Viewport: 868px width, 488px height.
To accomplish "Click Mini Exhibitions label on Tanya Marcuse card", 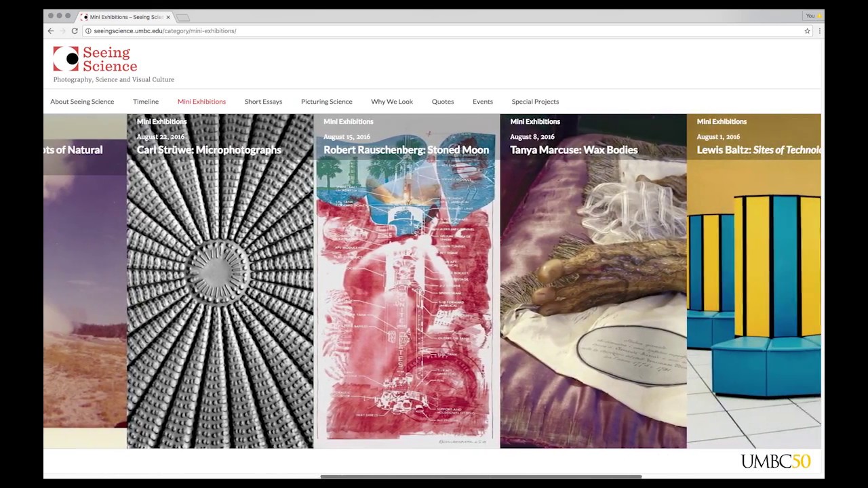I will coord(535,121).
